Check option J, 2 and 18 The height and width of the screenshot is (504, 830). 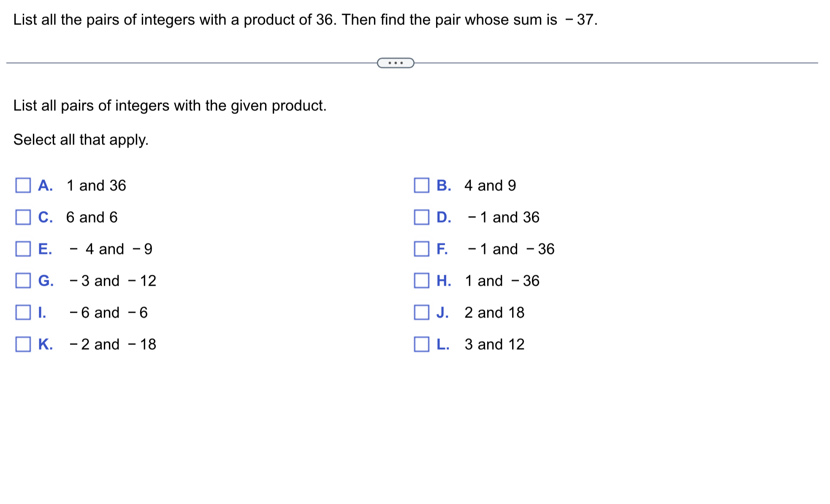point(422,312)
